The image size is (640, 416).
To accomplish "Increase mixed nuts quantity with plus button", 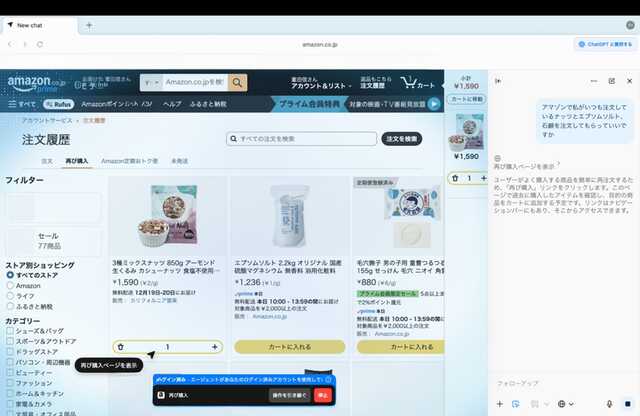I will pos(215,346).
